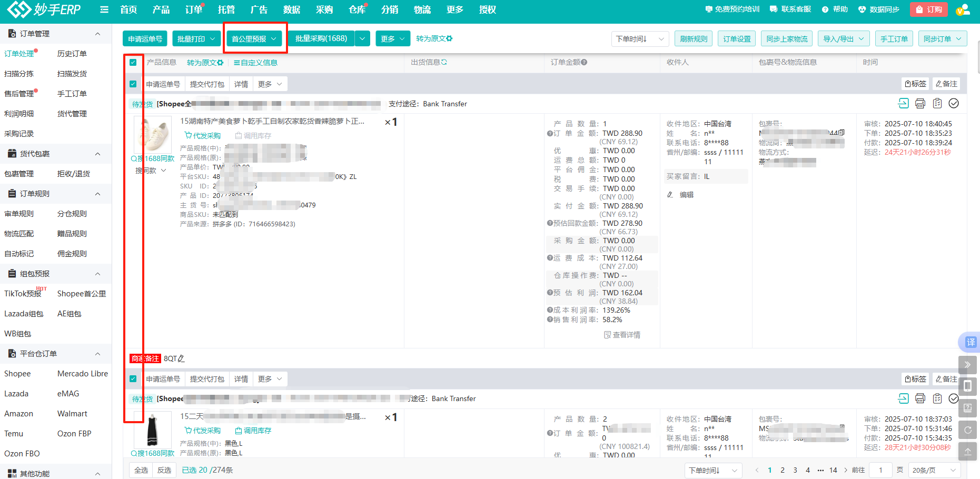Click 代发采购 on the first product
The width and height of the screenshot is (980, 479).
click(x=202, y=135)
